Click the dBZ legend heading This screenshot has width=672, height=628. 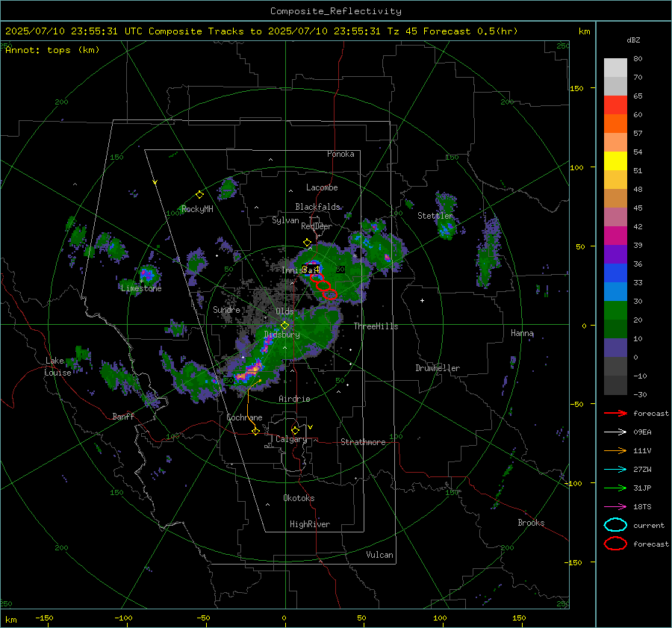point(633,40)
